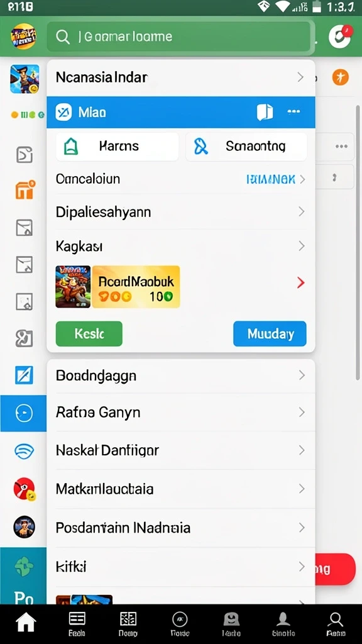Expand chevron on Matkarilauabaia row
The width and height of the screenshot is (362, 644).
coord(302,489)
